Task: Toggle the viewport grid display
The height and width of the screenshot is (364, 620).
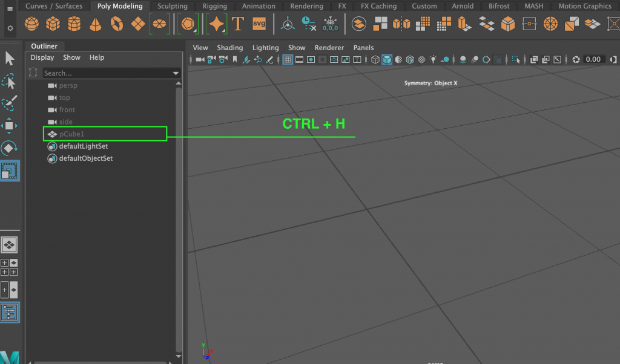Action: (x=287, y=59)
